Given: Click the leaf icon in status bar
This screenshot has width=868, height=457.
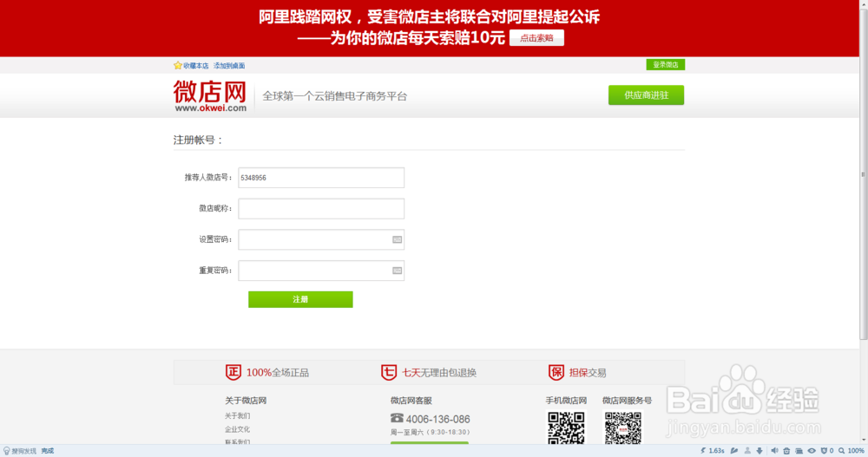Looking at the screenshot, I should pyautogui.click(x=734, y=450).
